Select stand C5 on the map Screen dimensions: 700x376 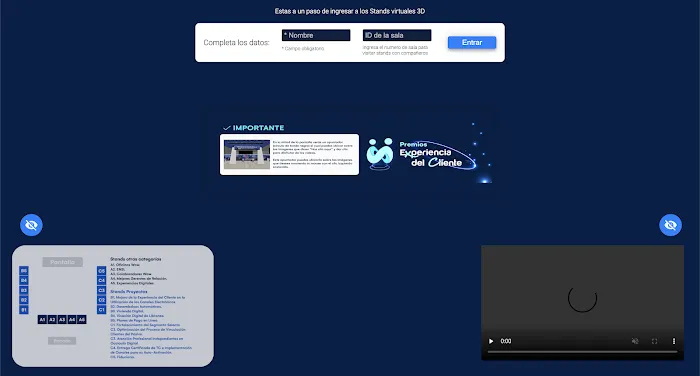click(x=101, y=271)
